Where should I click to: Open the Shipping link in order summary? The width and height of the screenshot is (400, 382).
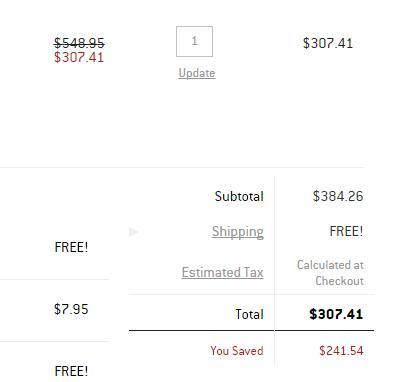[x=238, y=231]
